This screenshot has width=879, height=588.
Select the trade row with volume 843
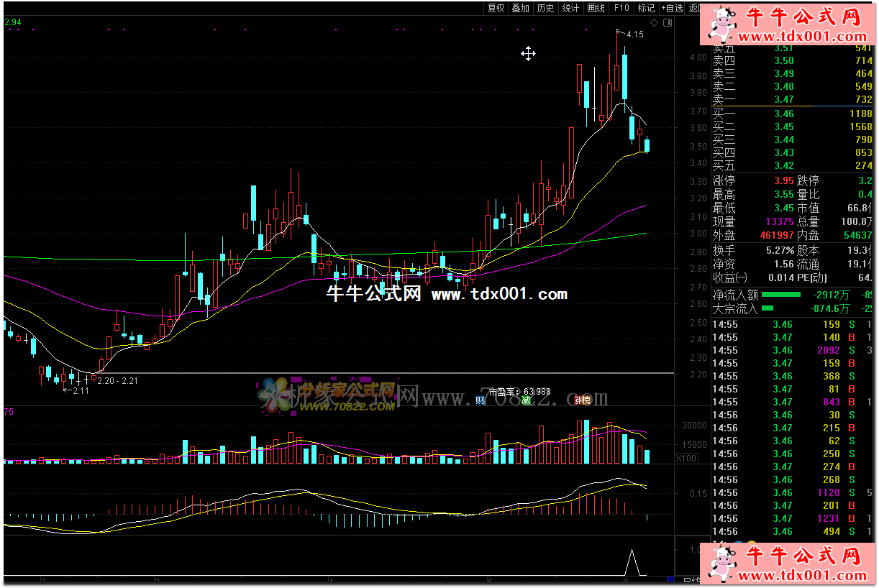(x=792, y=402)
